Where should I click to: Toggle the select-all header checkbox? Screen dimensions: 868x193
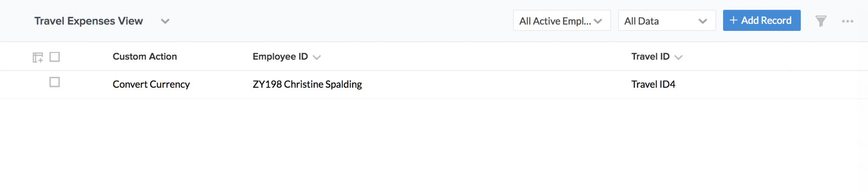[x=55, y=57]
